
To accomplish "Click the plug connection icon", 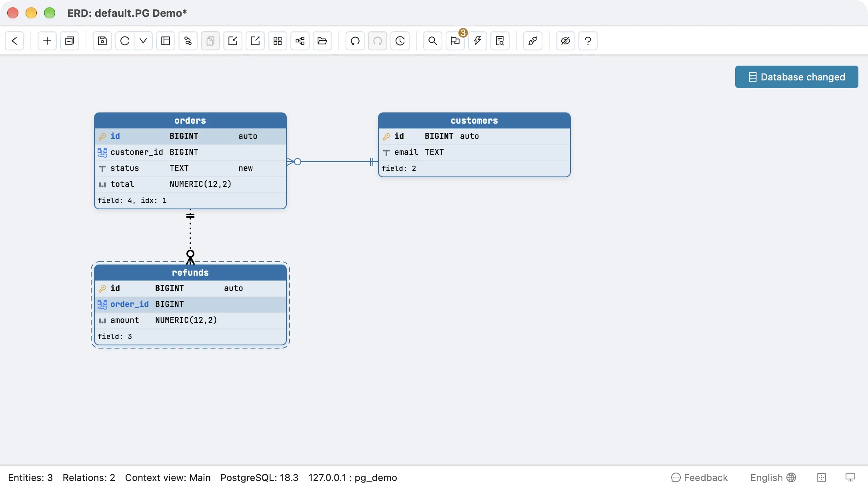I will [533, 41].
